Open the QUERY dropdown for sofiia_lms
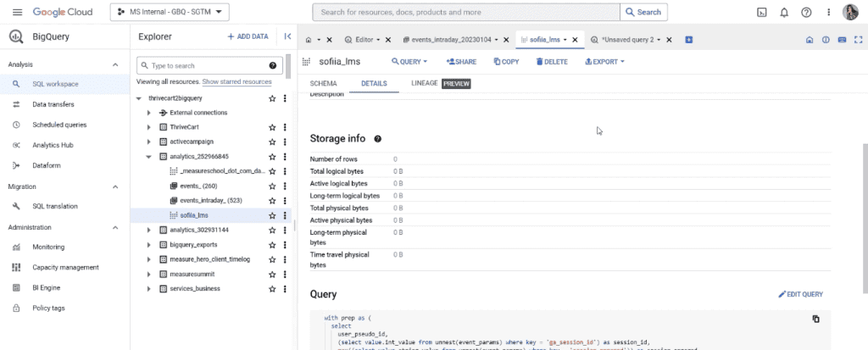 [x=409, y=62]
